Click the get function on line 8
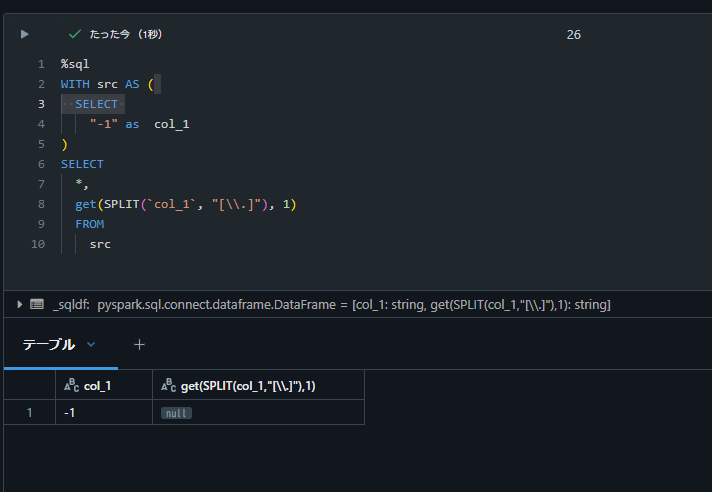This screenshot has width=712, height=492. click(x=85, y=204)
